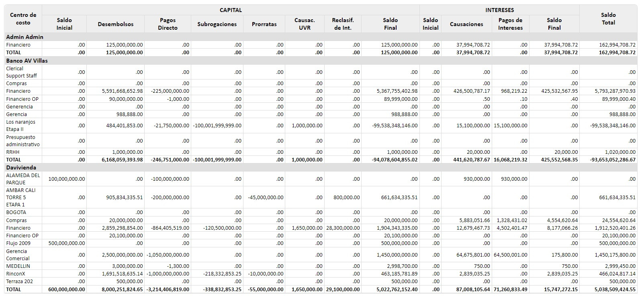This screenshot has width=644, height=300.
Task: Click the -94,078,604,855.02 total saldo final
Action: (x=395, y=160)
